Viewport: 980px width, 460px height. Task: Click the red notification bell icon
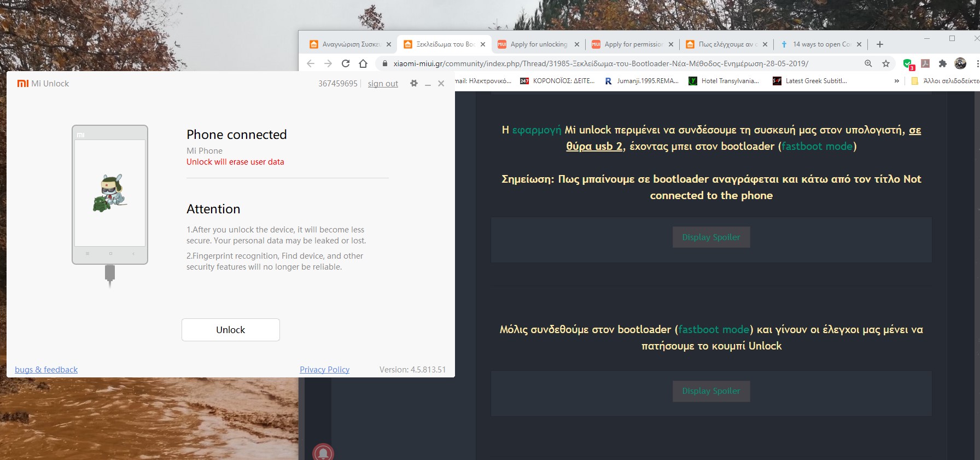point(323,452)
